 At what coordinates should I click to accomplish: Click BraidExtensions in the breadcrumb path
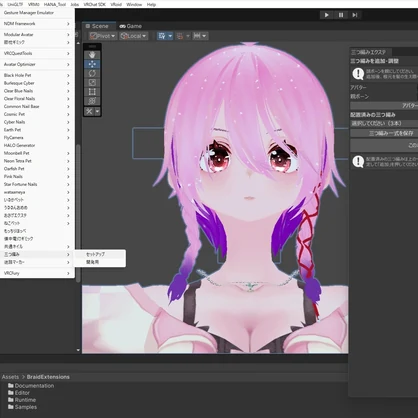click(x=48, y=377)
